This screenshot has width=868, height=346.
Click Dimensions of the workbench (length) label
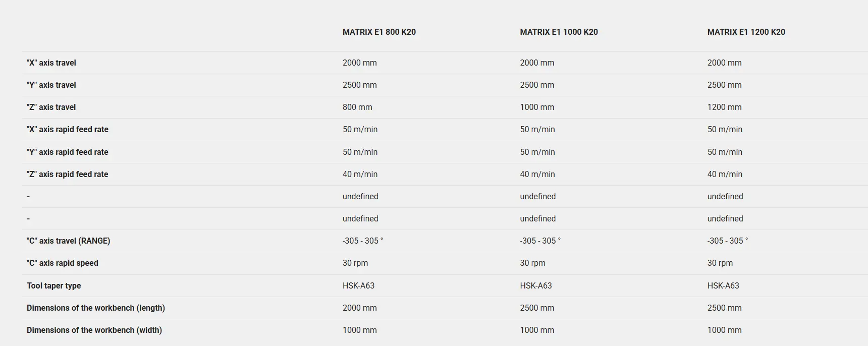pyautogui.click(x=96, y=308)
